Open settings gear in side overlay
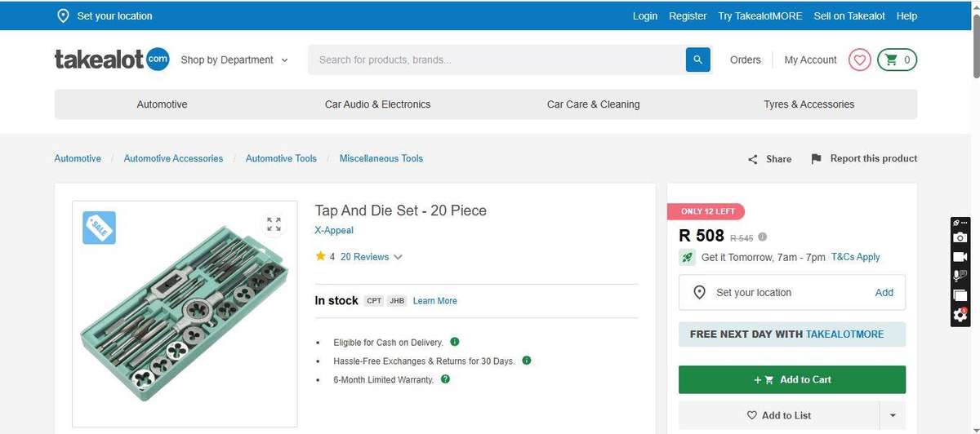Screen dimensions: 980x434 pos(960,315)
